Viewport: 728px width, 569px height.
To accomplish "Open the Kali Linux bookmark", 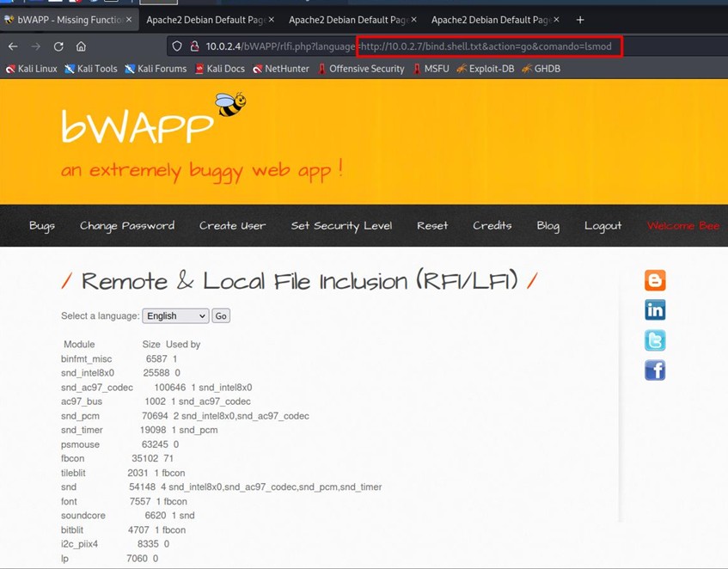I will pos(31,69).
